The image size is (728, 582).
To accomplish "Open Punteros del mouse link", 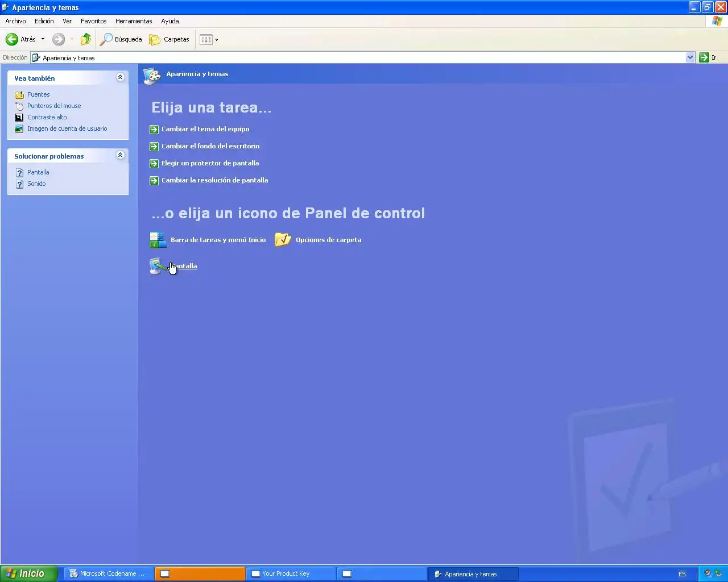I will click(x=54, y=106).
